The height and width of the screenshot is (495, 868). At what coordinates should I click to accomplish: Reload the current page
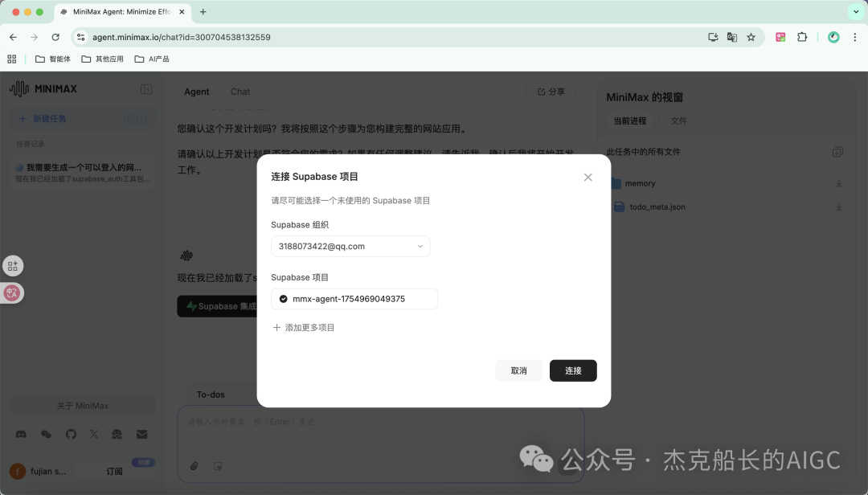tap(55, 37)
